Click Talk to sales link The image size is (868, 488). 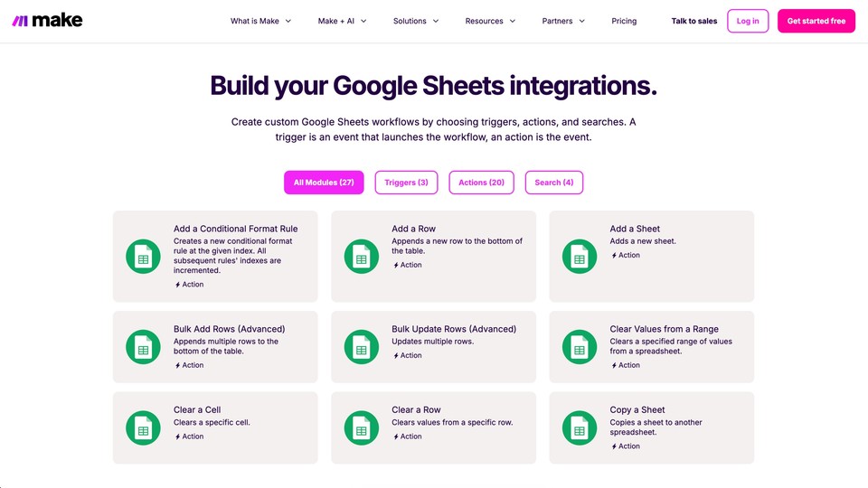coord(694,21)
